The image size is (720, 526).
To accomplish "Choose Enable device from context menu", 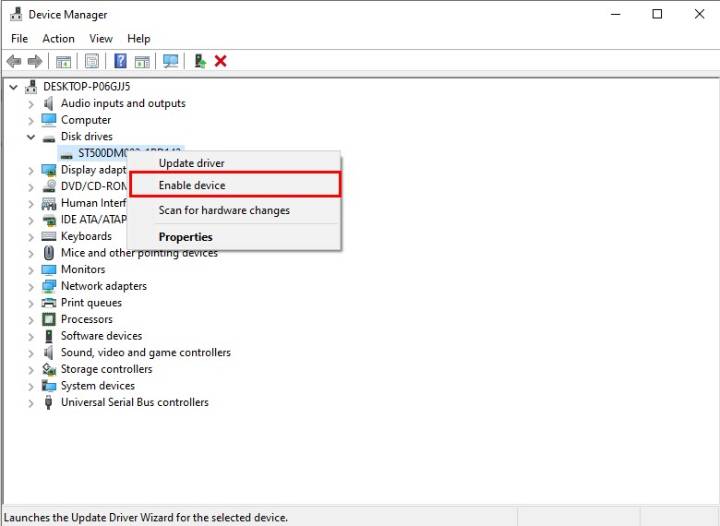I will pyautogui.click(x=235, y=185).
